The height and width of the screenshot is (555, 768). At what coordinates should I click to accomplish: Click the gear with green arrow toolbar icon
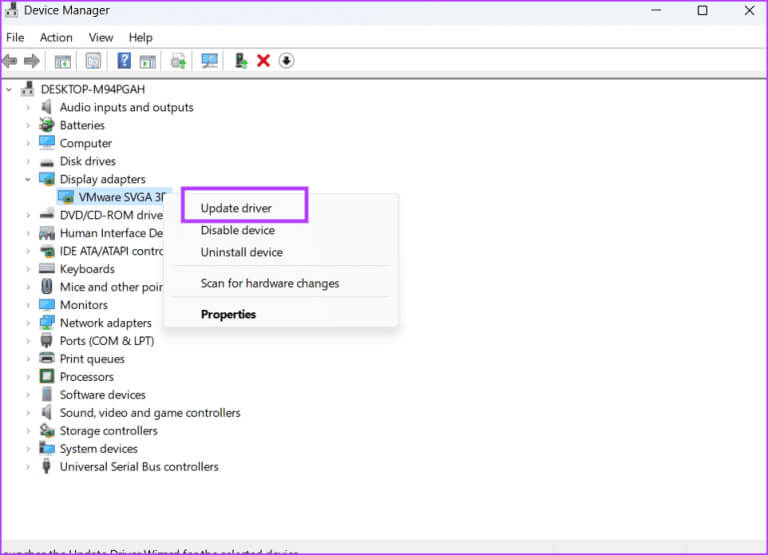click(178, 61)
